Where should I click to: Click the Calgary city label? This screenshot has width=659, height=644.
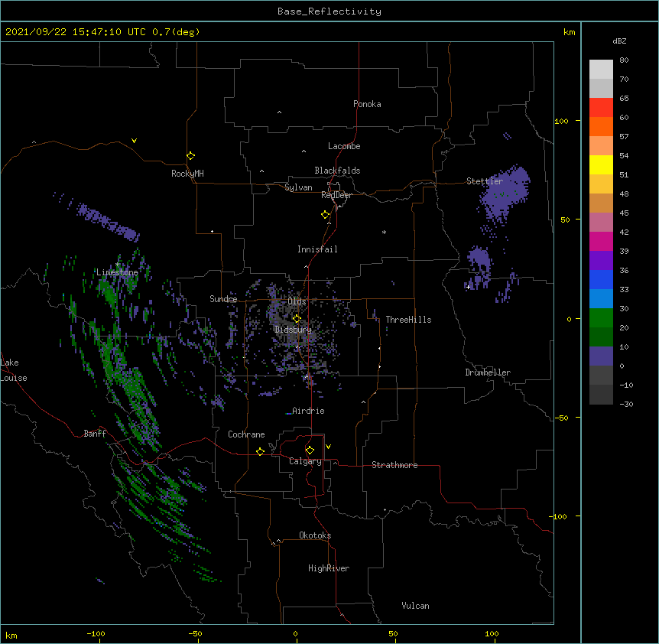pyautogui.click(x=306, y=461)
